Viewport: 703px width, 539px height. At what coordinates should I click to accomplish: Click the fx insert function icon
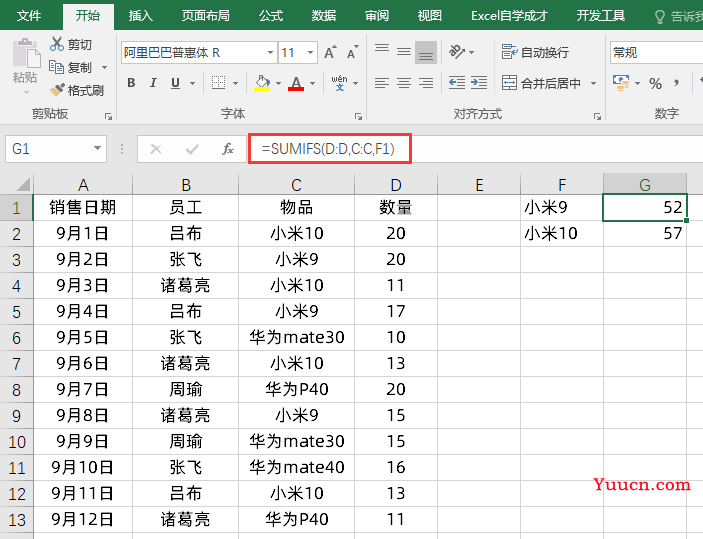point(228,149)
